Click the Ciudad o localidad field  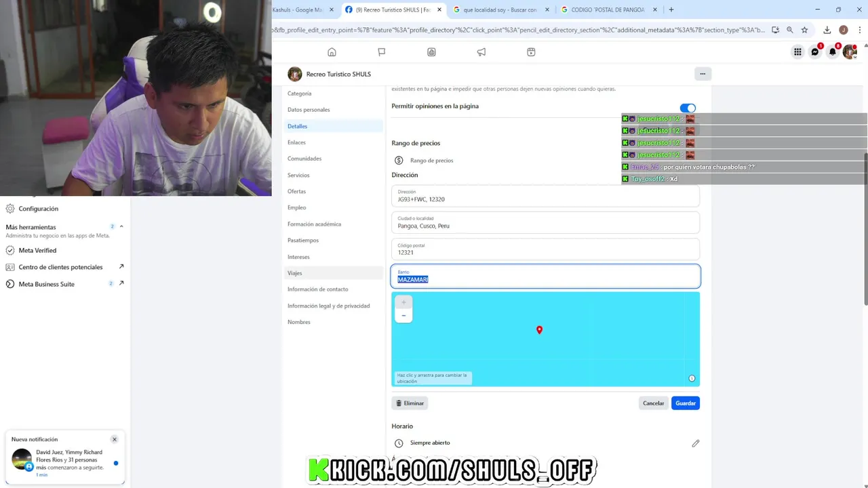pos(545,222)
